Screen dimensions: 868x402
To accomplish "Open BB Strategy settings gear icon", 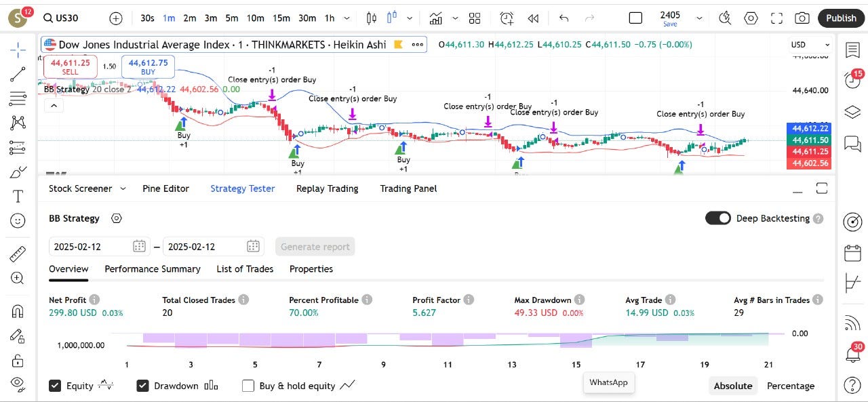I will click(117, 218).
